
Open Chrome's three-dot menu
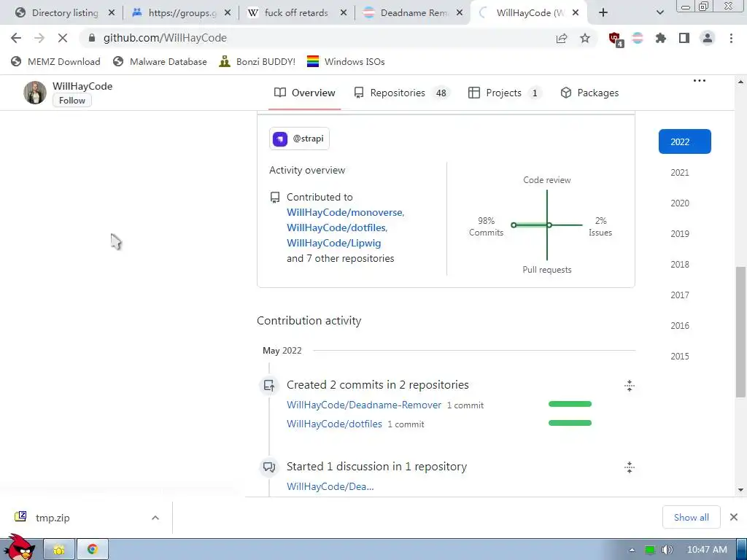pos(731,38)
